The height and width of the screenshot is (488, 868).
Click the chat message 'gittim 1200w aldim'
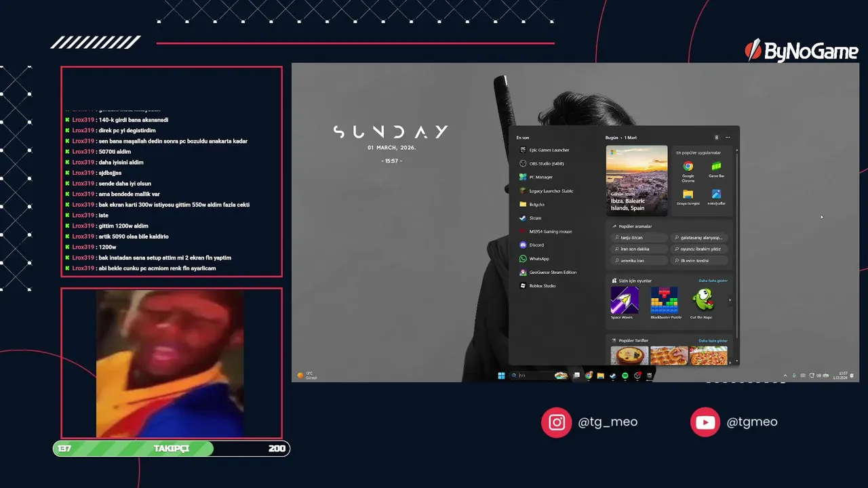click(x=123, y=226)
